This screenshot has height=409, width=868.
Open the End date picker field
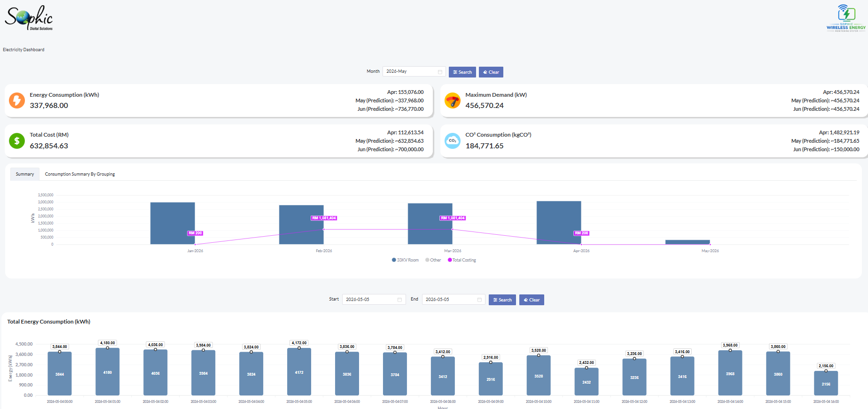click(454, 299)
